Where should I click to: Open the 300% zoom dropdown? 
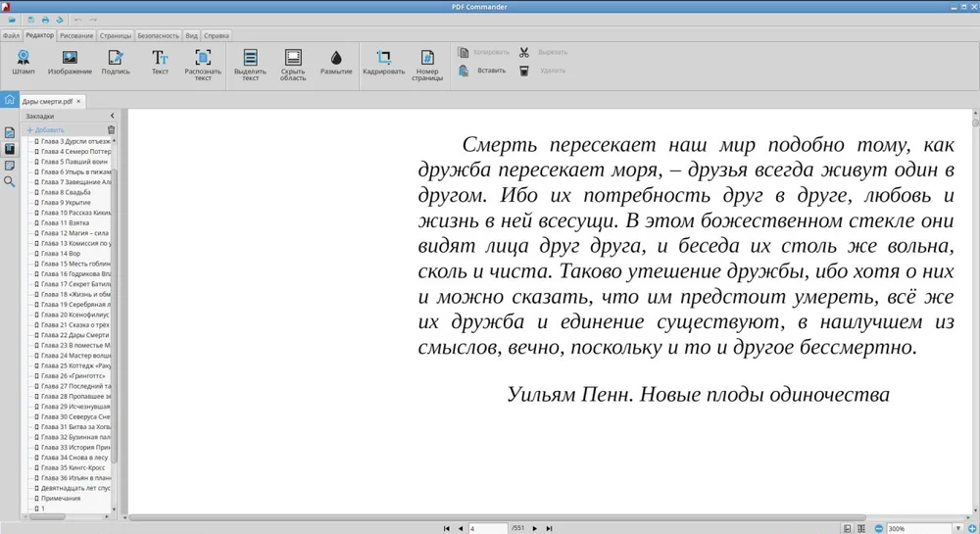(957, 528)
